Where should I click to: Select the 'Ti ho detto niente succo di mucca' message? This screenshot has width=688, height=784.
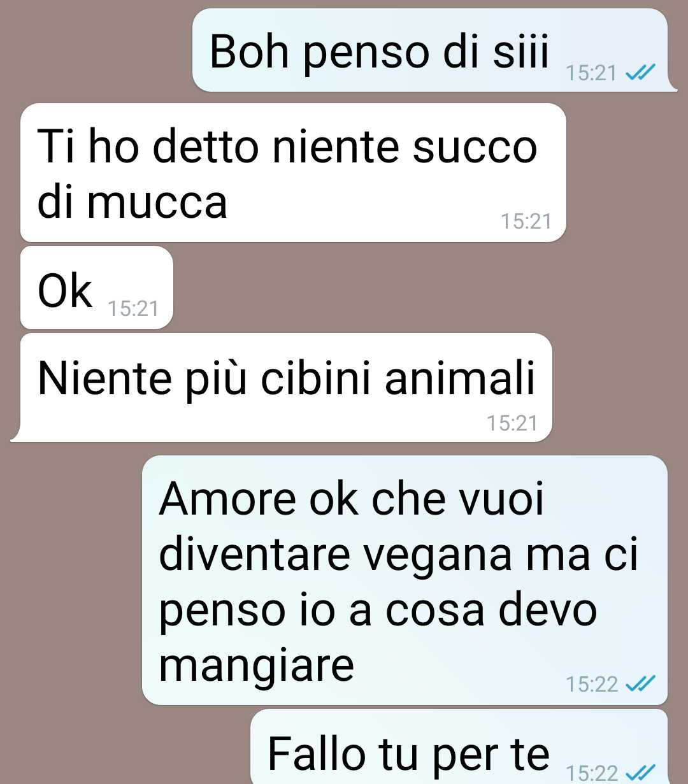293,173
